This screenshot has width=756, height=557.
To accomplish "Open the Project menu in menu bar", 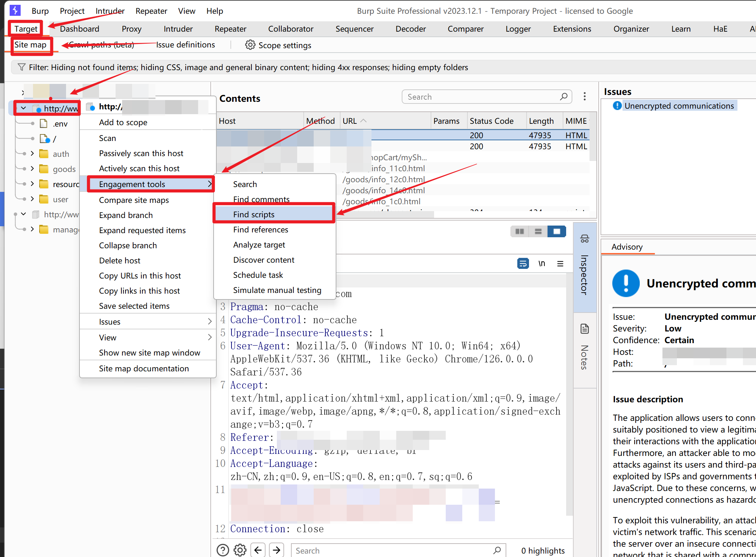I will click(72, 11).
